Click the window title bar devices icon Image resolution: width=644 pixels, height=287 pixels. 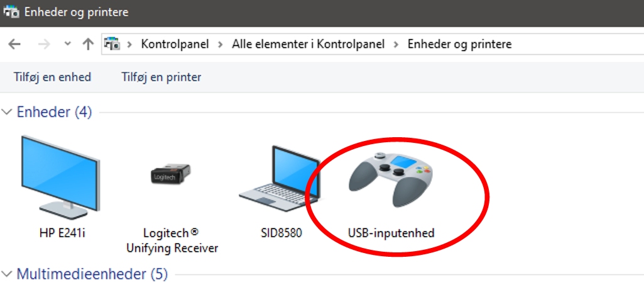click(11, 12)
